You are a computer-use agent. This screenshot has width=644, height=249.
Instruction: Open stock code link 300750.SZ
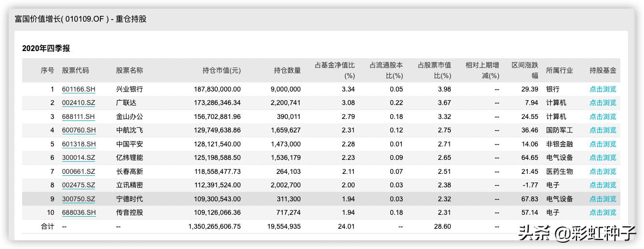coord(79,199)
